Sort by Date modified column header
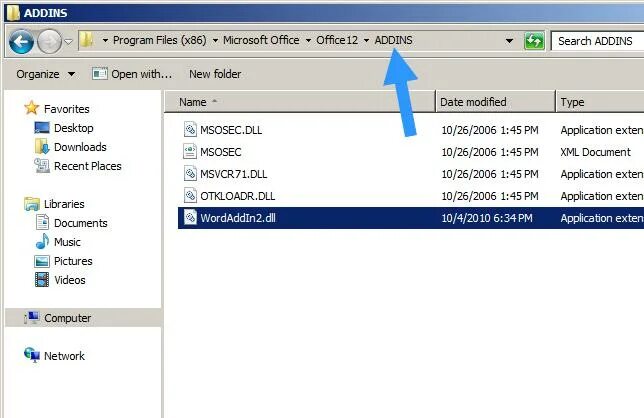The width and height of the screenshot is (644, 418). (x=495, y=101)
